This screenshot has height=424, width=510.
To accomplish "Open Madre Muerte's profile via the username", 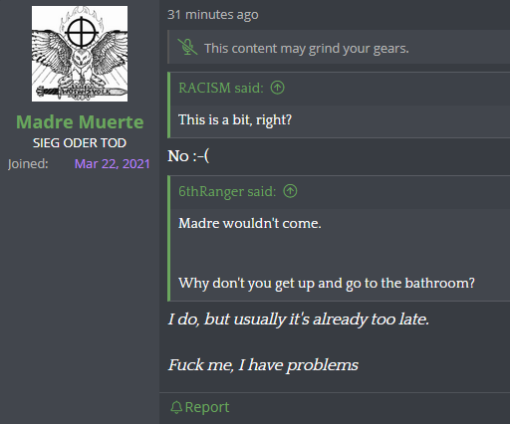I will tap(80, 122).
